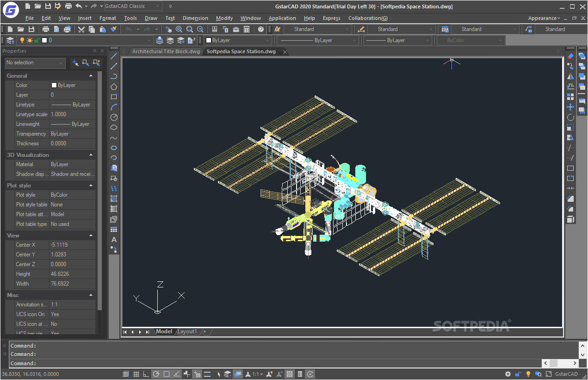Click the Center X value -5.1119
The width and height of the screenshot is (588, 380).
click(73, 245)
